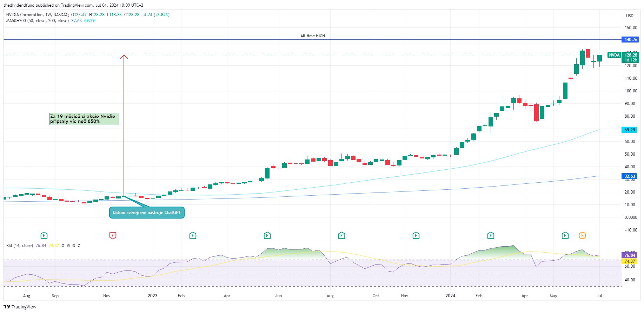Click the Jul label on time axis
Viewport: 644px width, 313px height.
599,296
